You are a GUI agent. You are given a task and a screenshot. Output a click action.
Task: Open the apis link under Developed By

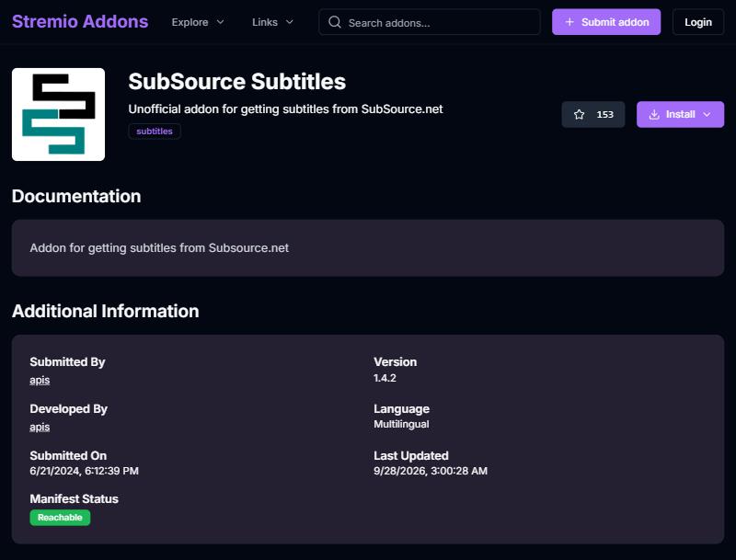point(40,427)
